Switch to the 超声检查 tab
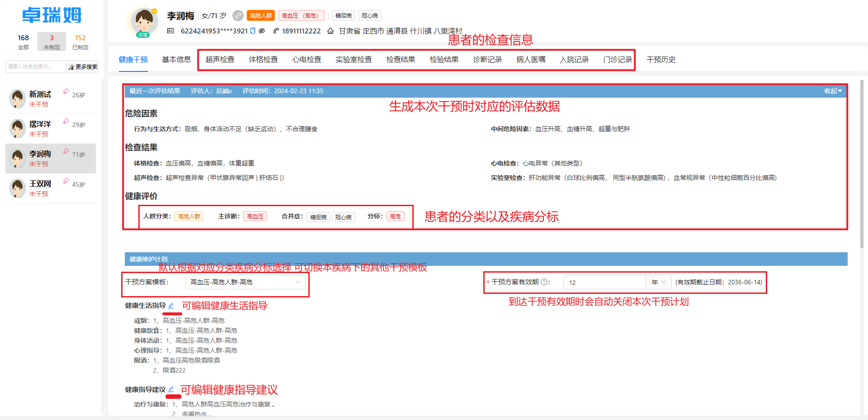The width and height of the screenshot is (868, 420). [x=220, y=60]
